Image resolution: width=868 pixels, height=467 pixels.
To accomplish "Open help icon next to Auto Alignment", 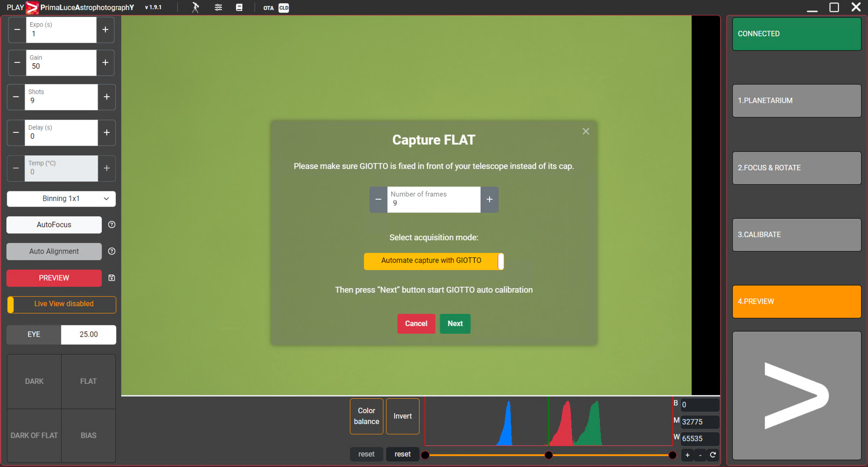I will (112, 252).
